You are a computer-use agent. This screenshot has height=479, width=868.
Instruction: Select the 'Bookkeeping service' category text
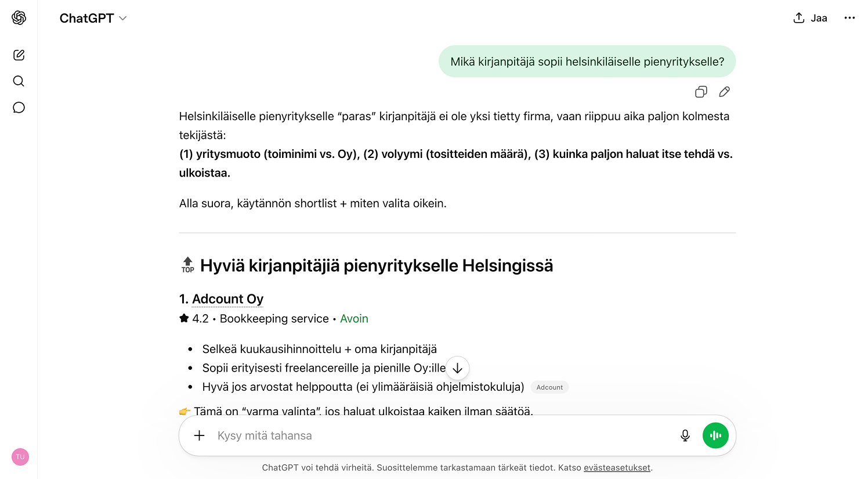click(x=274, y=319)
